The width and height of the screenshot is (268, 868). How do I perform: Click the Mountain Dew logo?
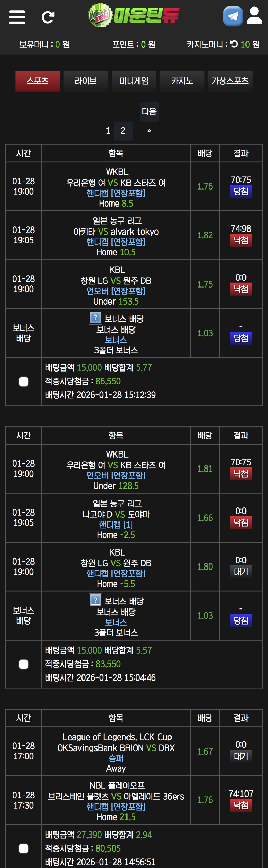pyautogui.click(x=134, y=15)
